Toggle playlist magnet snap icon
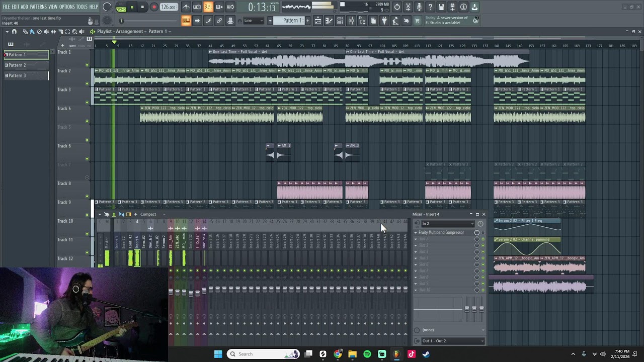The width and height of the screenshot is (644, 362). 14,32
